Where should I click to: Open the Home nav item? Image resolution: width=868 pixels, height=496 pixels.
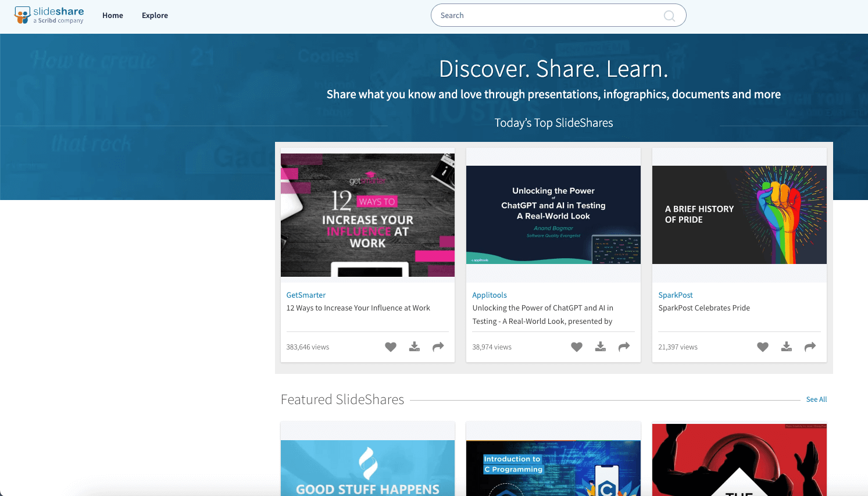(113, 16)
